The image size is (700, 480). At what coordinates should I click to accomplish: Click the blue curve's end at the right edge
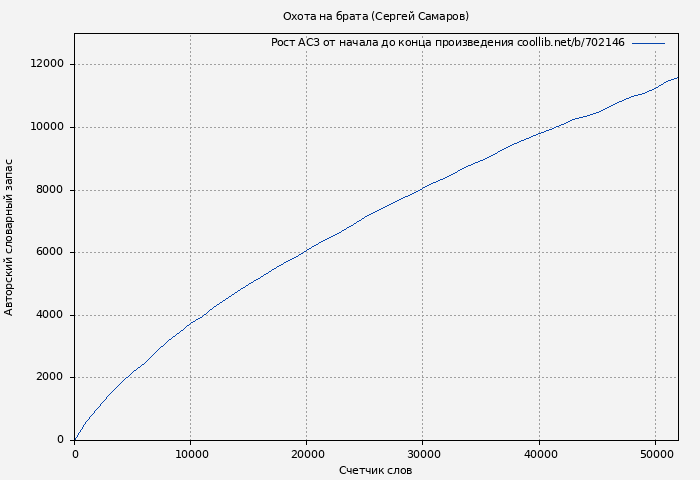(x=677, y=77)
